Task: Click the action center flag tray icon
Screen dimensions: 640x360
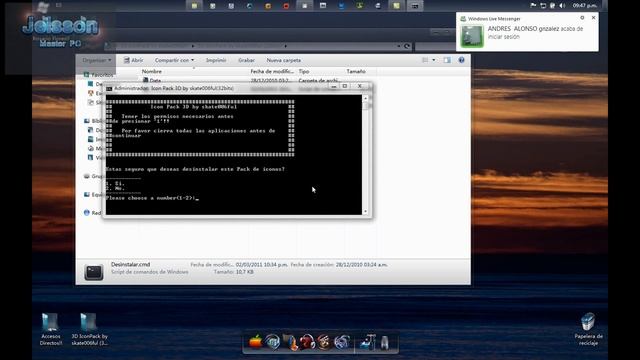Action: [x=533, y=5]
